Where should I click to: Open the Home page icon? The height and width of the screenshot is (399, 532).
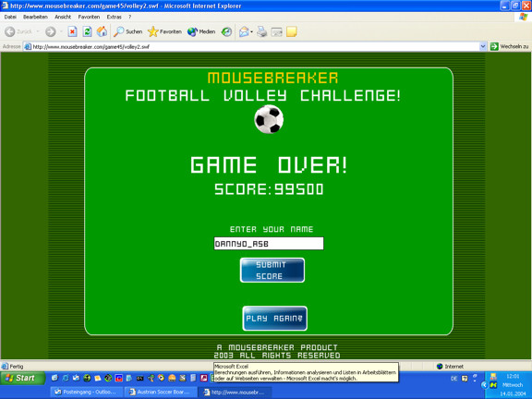point(102,32)
